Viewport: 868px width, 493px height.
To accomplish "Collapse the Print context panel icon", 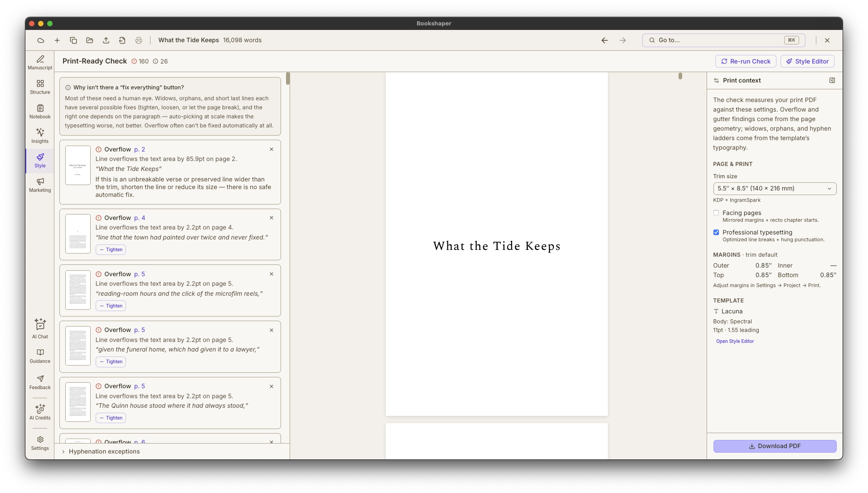I will (x=832, y=80).
